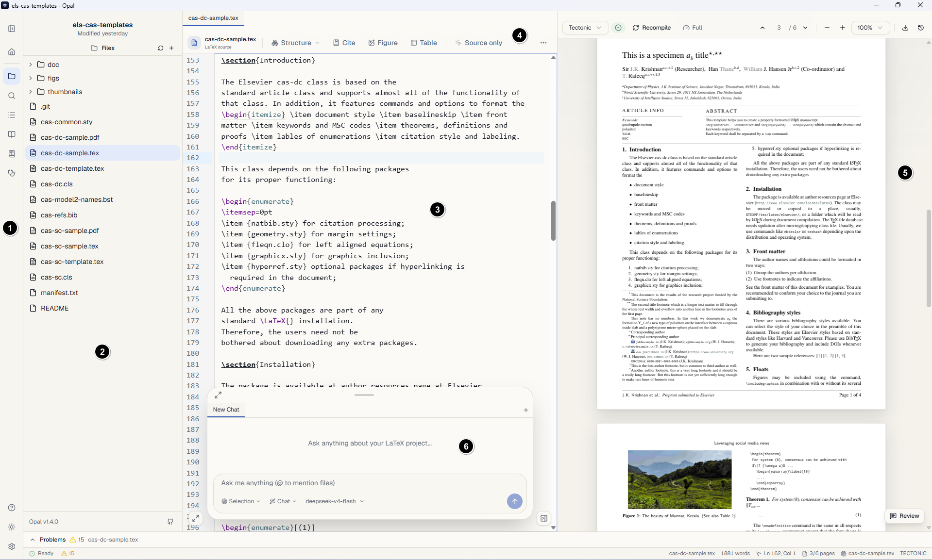Open cas-dc-sample.pdf file
Viewport: 932px width, 560px height.
click(x=102, y=137)
